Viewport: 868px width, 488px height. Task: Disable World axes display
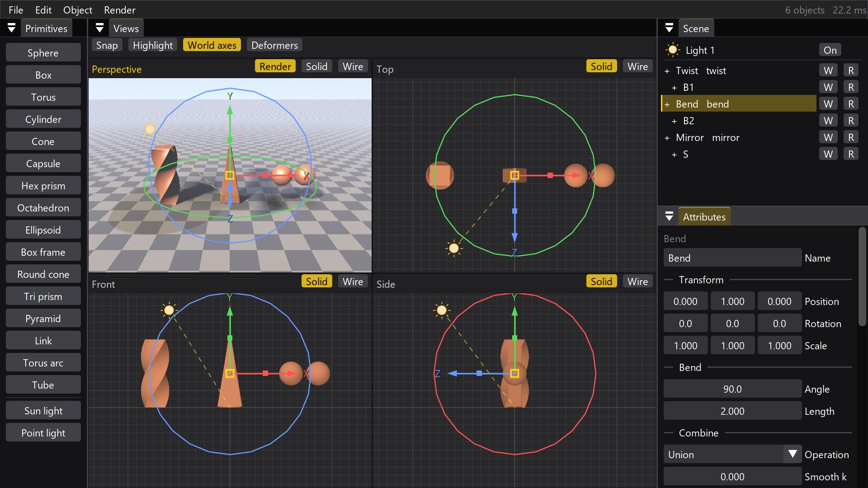[212, 45]
